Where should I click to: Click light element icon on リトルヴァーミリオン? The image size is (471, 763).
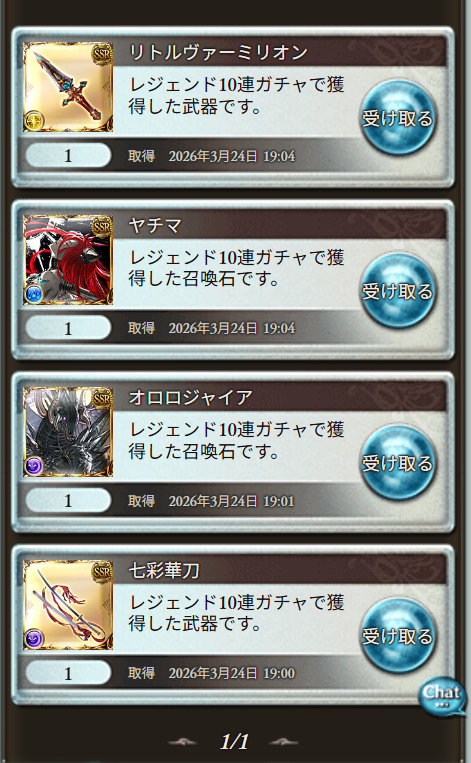[x=34, y=121]
